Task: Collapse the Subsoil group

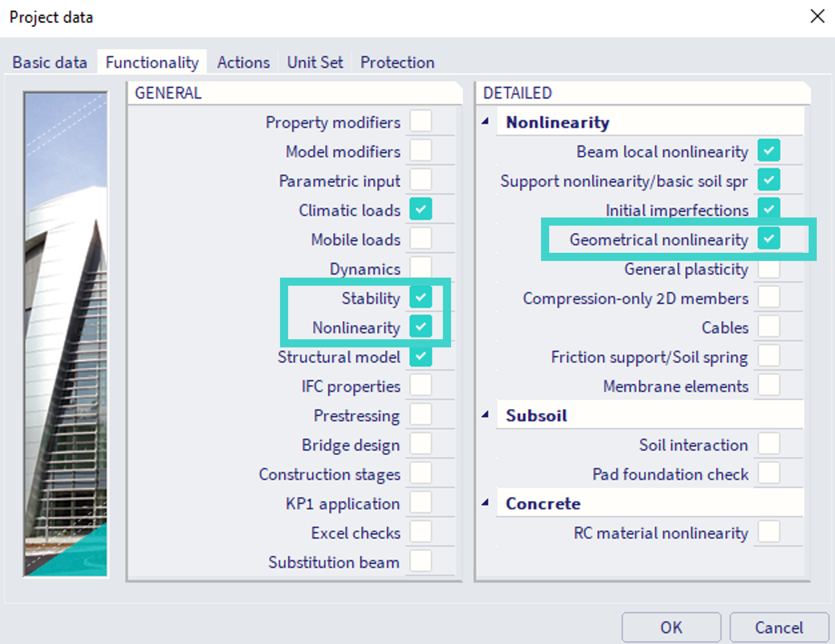Action: (x=485, y=415)
